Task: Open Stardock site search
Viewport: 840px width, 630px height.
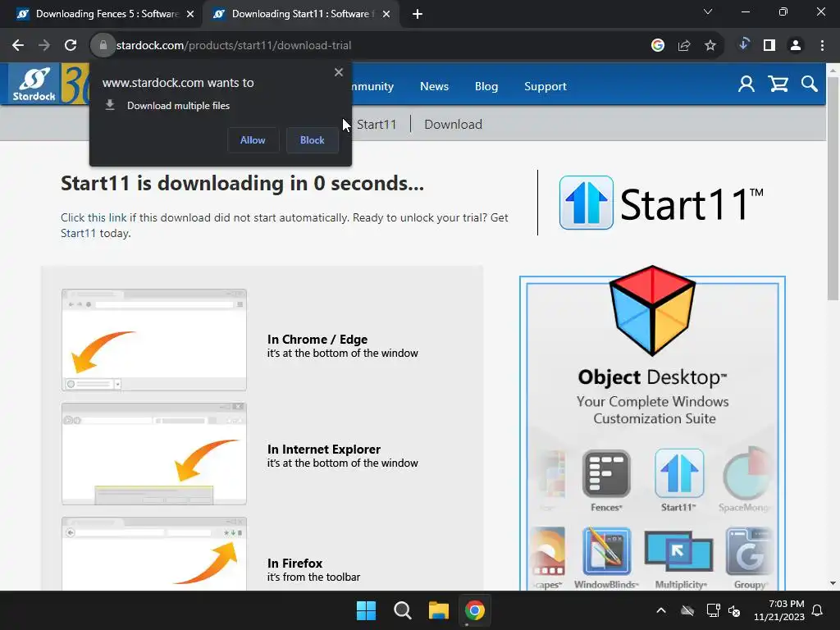Action: (x=810, y=84)
